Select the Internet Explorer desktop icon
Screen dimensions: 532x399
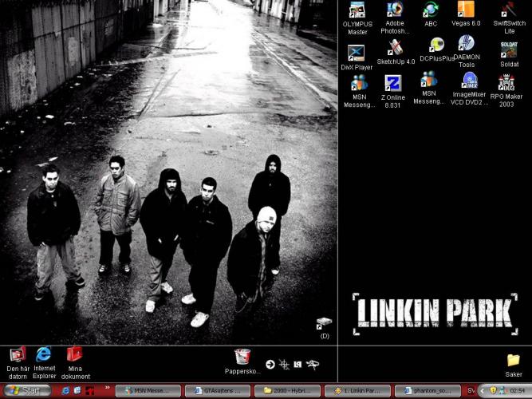tap(45, 354)
